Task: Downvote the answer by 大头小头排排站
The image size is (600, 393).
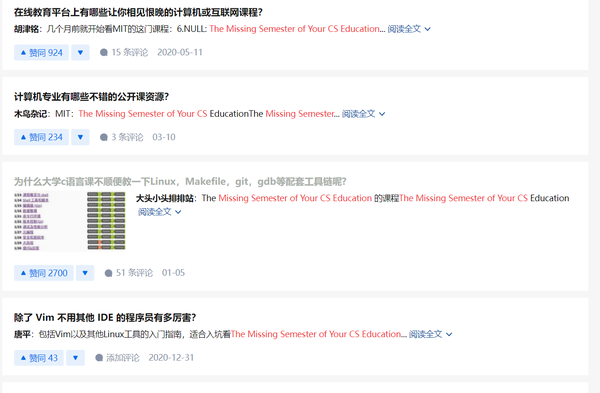Action: [85, 273]
